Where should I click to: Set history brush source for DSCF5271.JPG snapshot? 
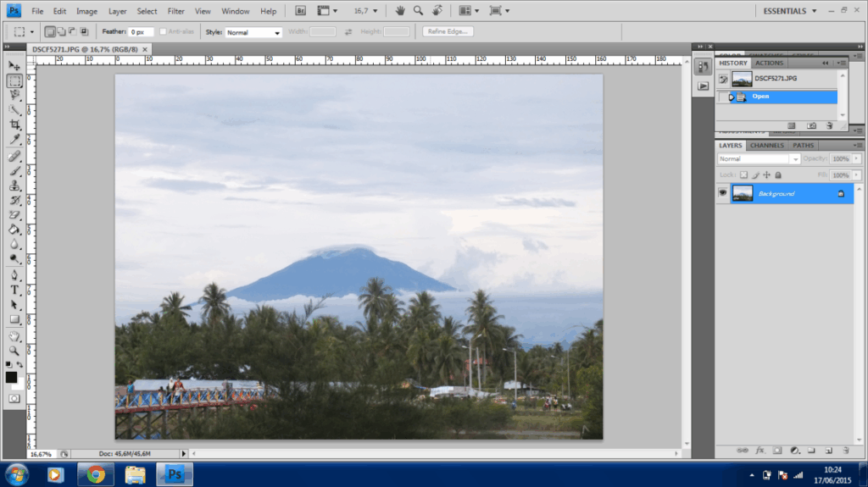[x=723, y=79]
